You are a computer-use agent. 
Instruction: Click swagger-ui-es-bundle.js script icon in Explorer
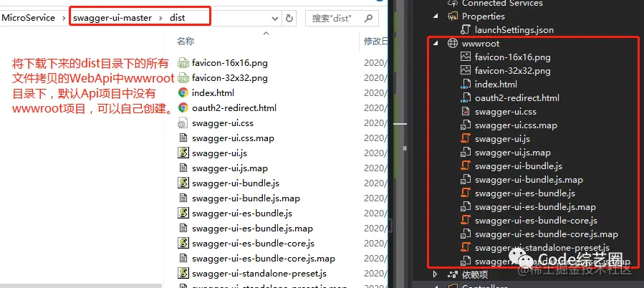183,213
